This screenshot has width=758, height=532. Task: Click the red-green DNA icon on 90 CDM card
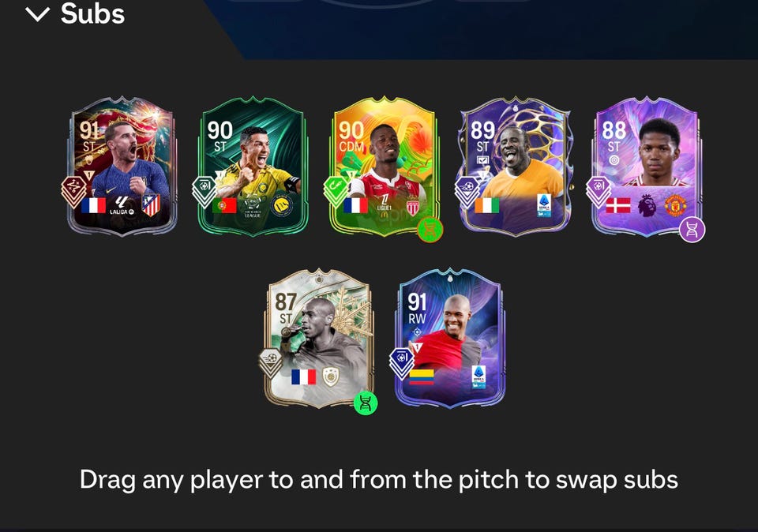tap(430, 230)
